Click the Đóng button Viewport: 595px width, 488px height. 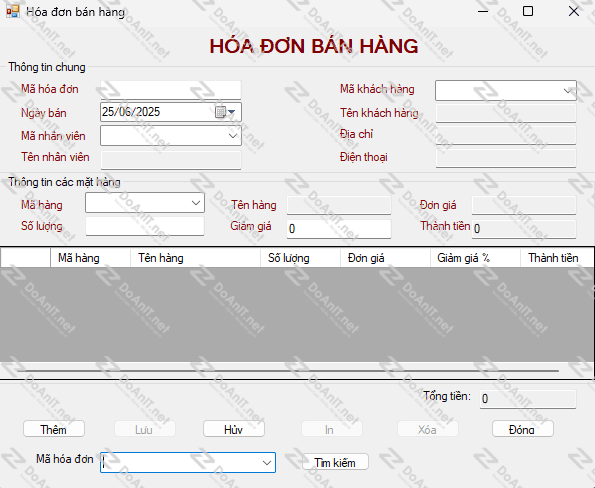click(523, 429)
